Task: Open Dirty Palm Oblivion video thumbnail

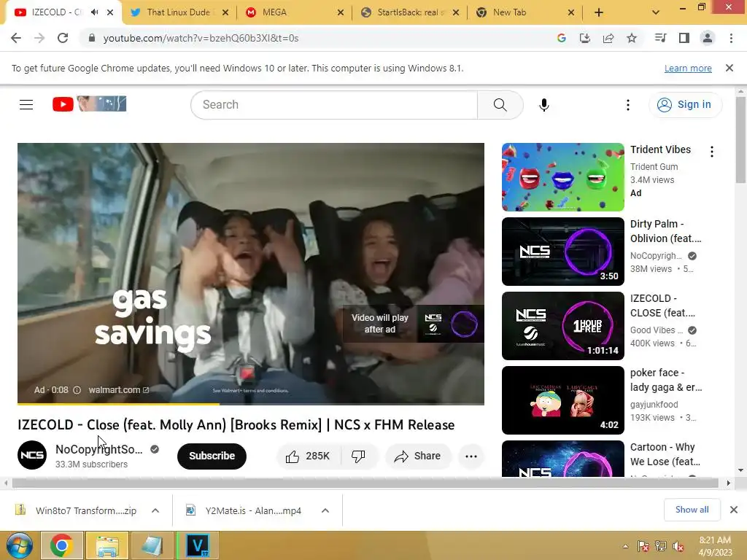Action: [x=562, y=252]
